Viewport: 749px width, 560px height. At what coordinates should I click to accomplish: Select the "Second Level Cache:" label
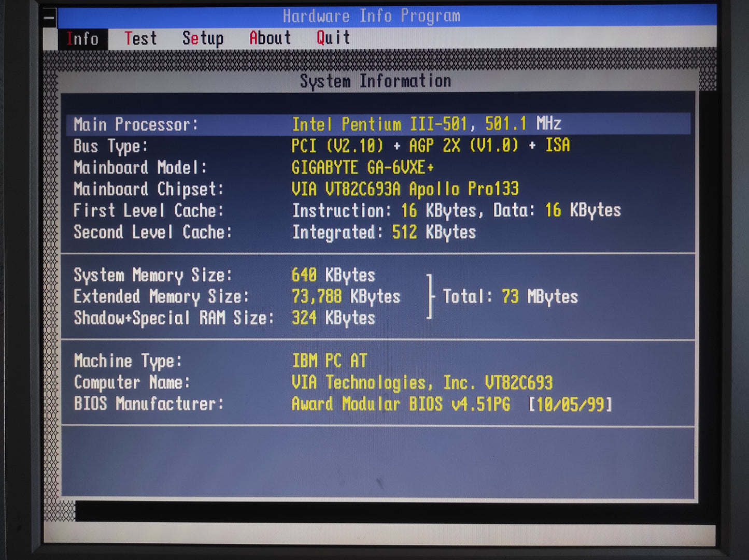point(152,232)
